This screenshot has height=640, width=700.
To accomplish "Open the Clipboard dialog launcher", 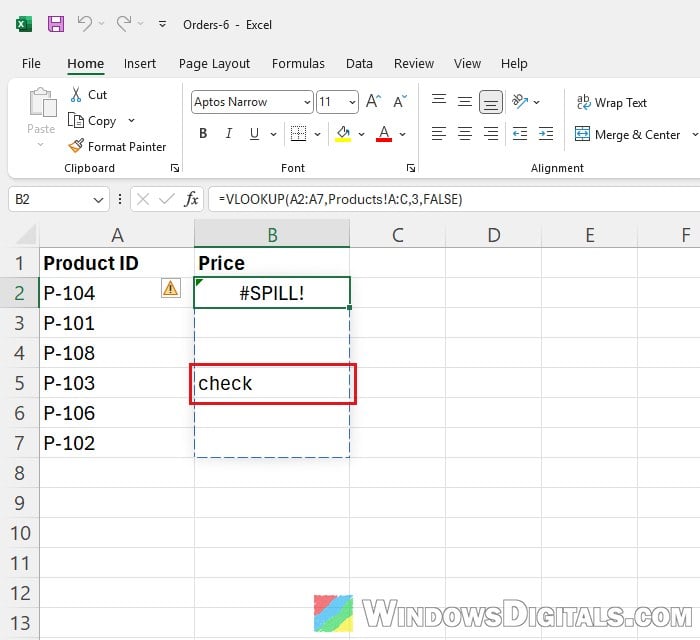I will (x=175, y=168).
